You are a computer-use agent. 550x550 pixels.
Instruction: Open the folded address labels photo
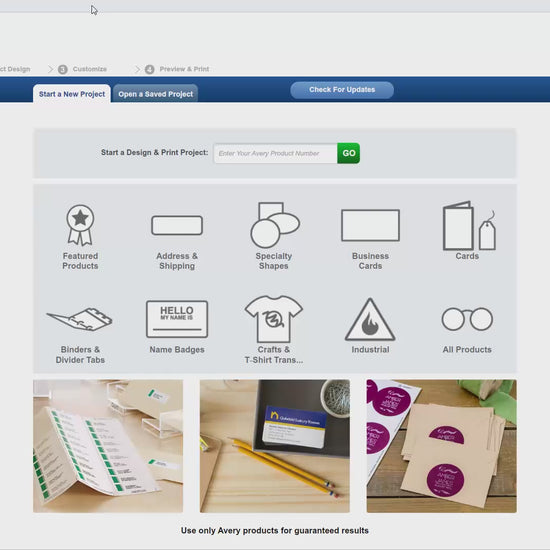(108, 446)
